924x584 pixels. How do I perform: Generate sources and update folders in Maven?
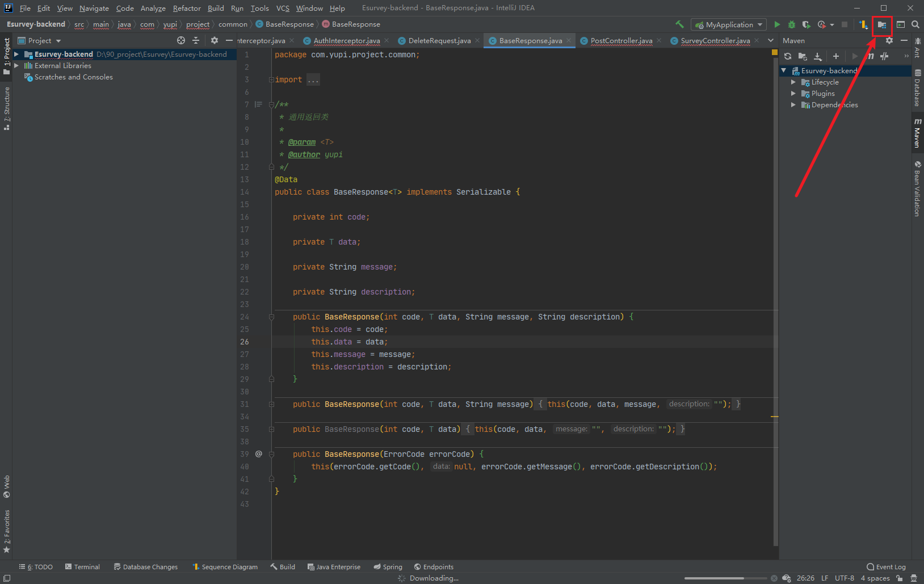(803, 56)
